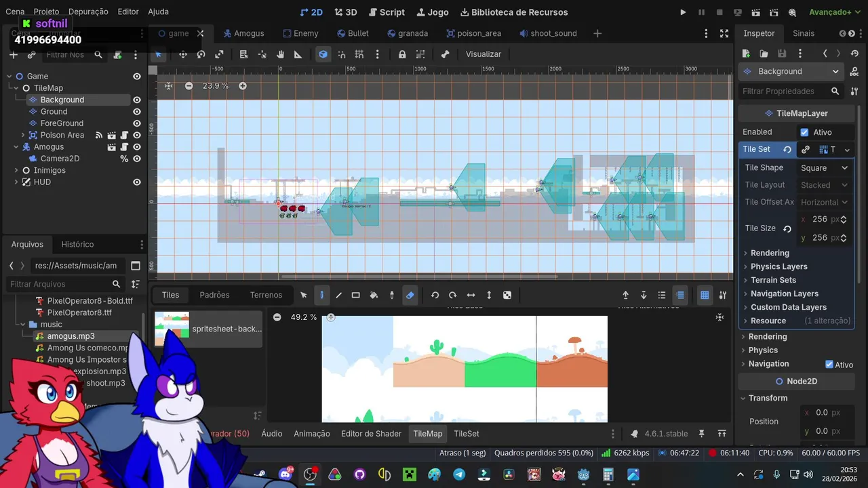Screen dimensions: 868x488
Task: Open the Background node selector dropdown
Action: (792, 71)
